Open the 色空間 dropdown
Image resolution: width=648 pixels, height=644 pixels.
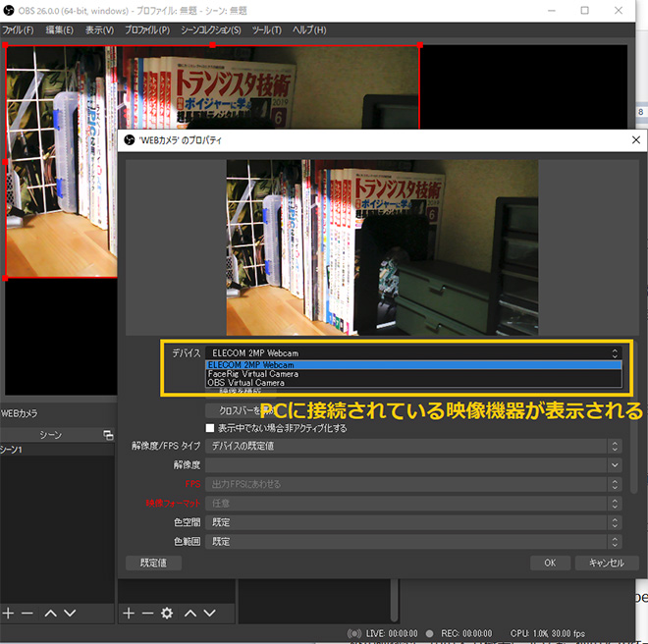click(x=413, y=522)
